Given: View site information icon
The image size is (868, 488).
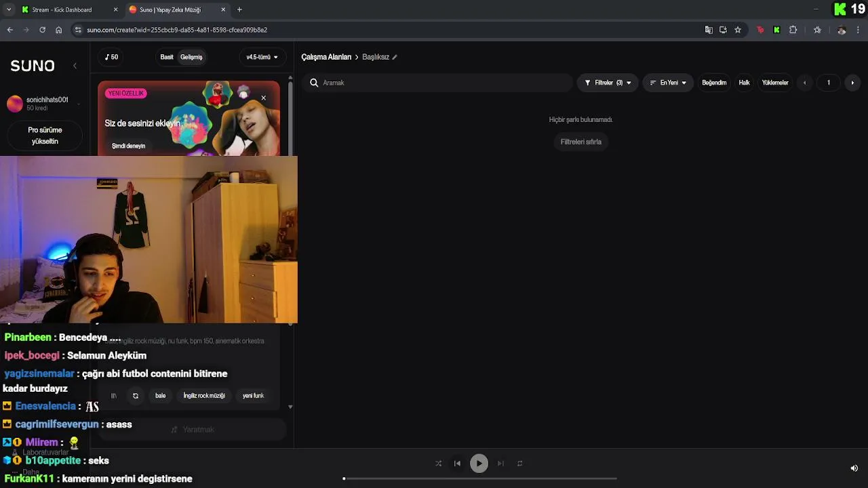Looking at the screenshot, I should coord(78,30).
